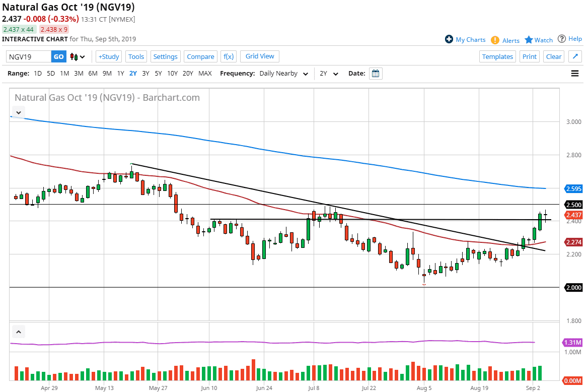
Task: Switch to Grid View
Action: coord(260,56)
